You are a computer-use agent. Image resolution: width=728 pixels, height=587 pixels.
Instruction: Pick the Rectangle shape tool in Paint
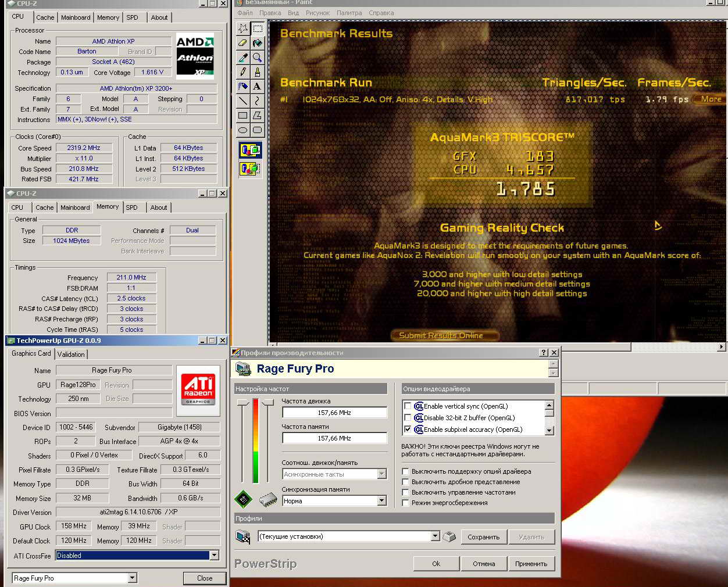[x=243, y=115]
